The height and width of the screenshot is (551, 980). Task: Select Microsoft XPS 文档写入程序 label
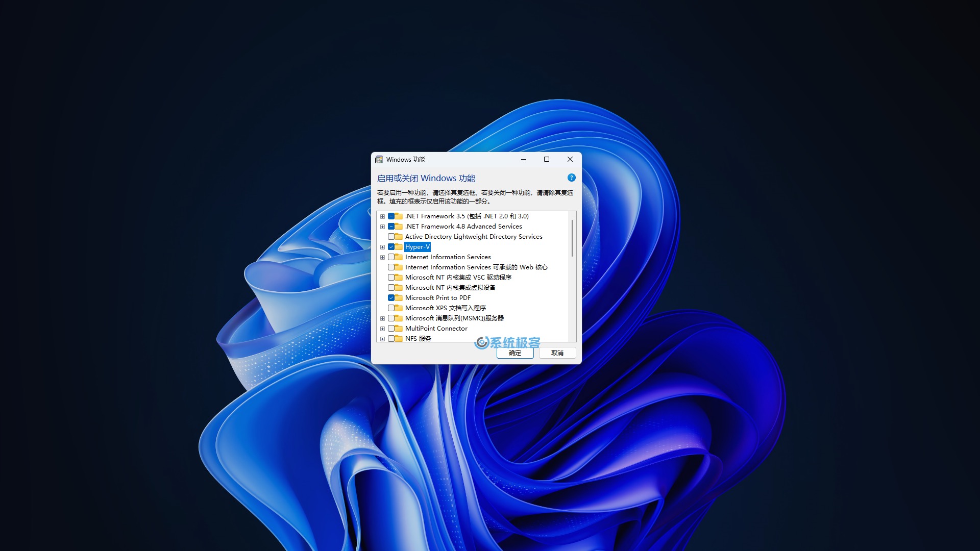coord(446,308)
